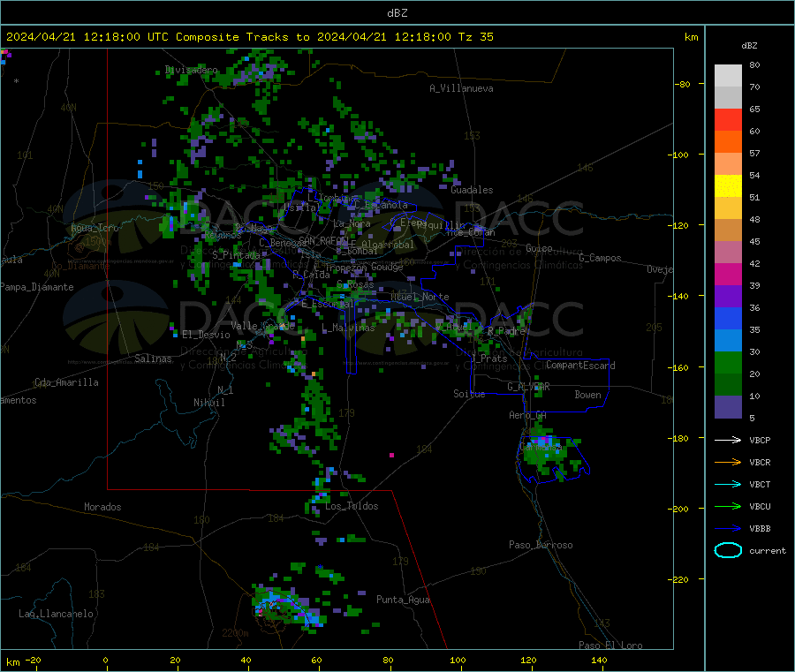Click the Paso_Barroso map label

[541, 545]
